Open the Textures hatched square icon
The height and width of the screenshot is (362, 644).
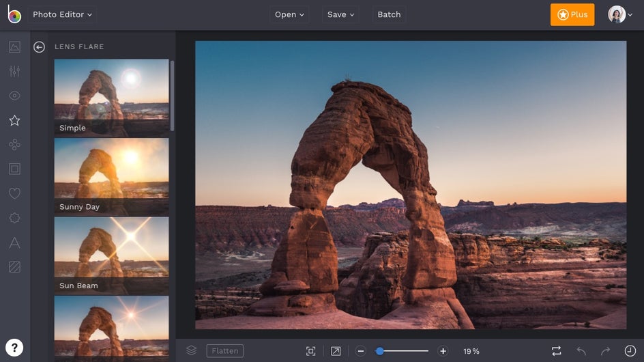tap(14, 267)
